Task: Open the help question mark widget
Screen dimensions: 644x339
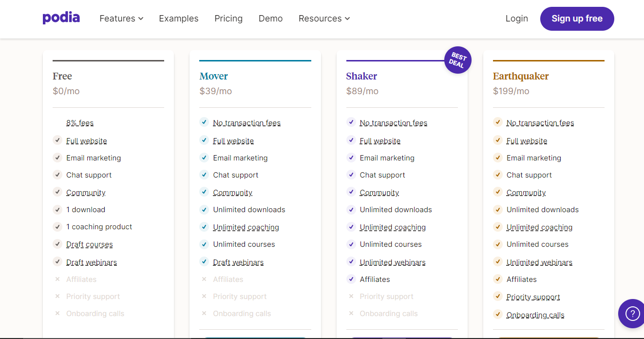Action: click(x=632, y=313)
